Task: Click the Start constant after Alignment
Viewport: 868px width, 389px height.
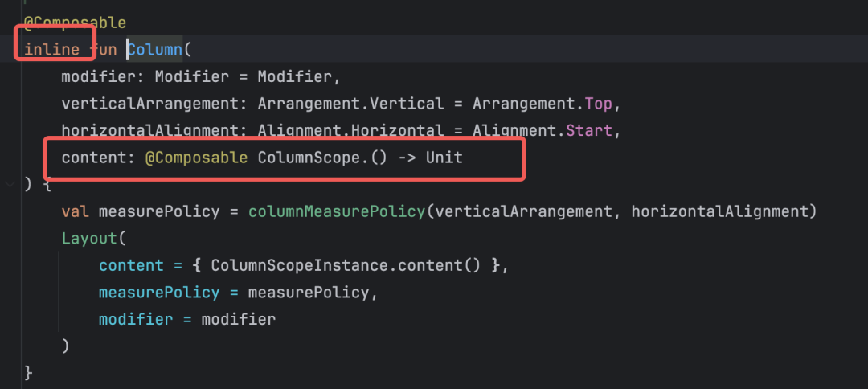Action: point(588,130)
